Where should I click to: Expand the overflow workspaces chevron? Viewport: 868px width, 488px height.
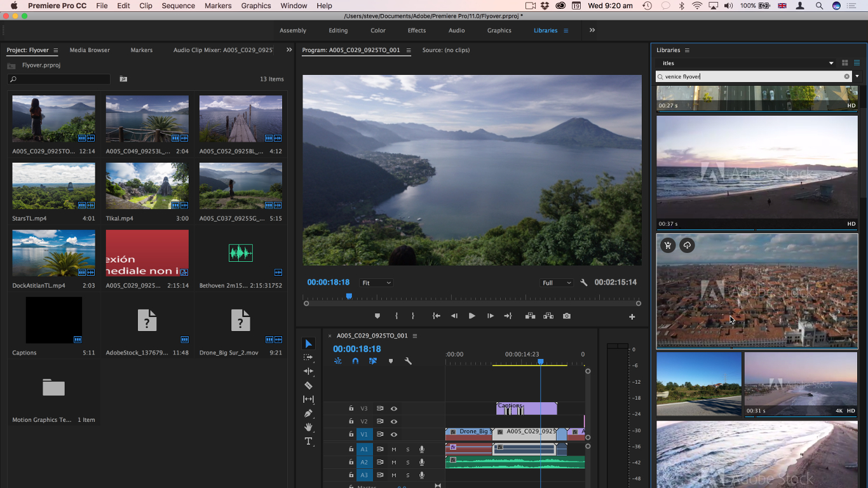[x=592, y=30]
